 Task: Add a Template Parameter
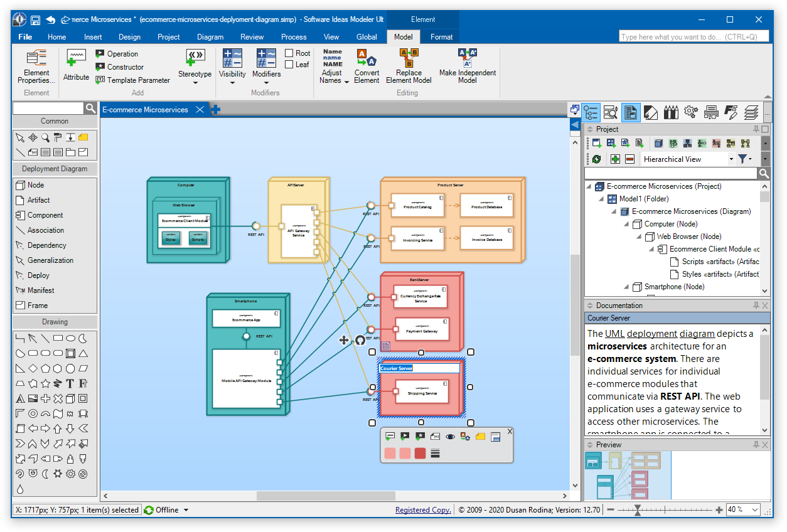132,80
